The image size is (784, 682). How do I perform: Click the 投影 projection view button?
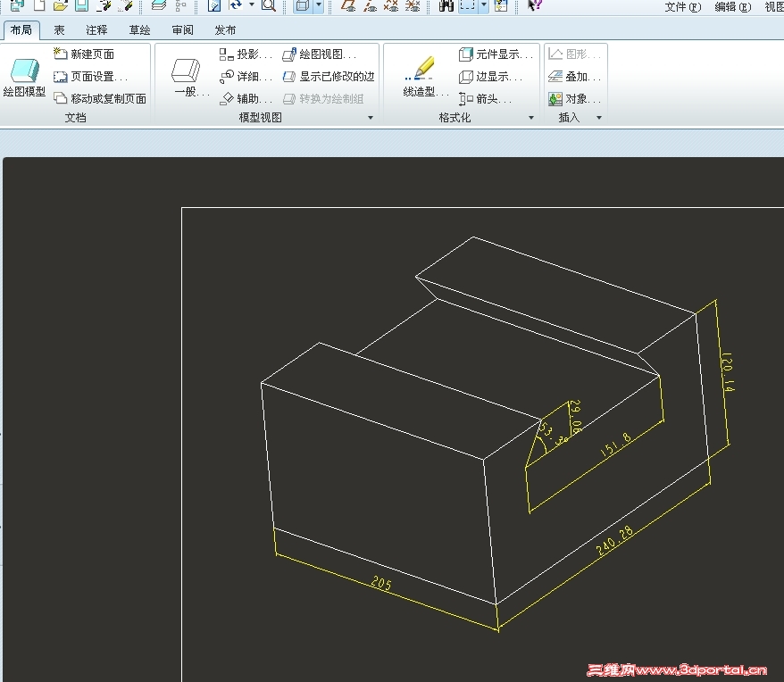[x=245, y=54]
